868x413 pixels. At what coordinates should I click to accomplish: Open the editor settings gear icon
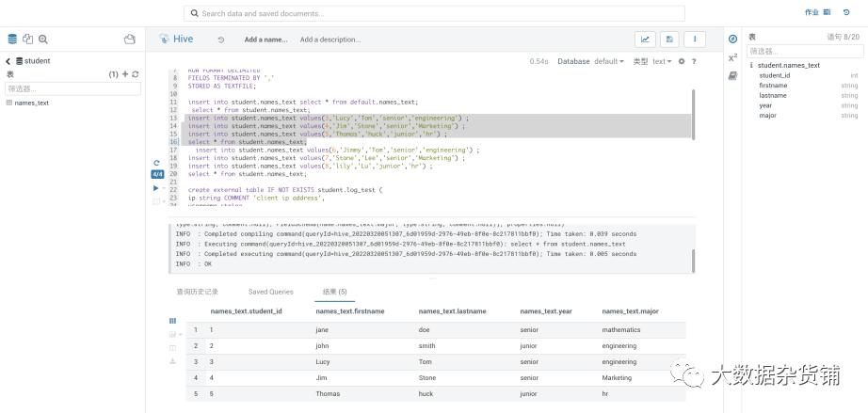(x=682, y=61)
